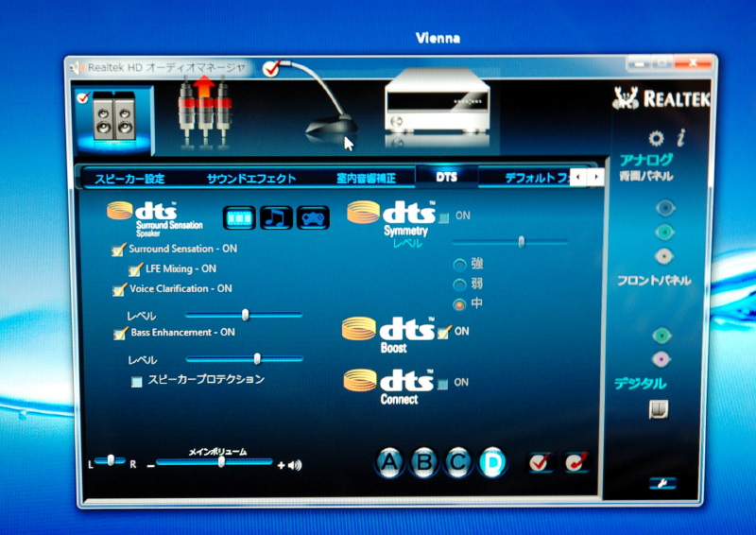Toggle Surround Sensation checkbox
The height and width of the screenshot is (535, 756).
point(118,250)
